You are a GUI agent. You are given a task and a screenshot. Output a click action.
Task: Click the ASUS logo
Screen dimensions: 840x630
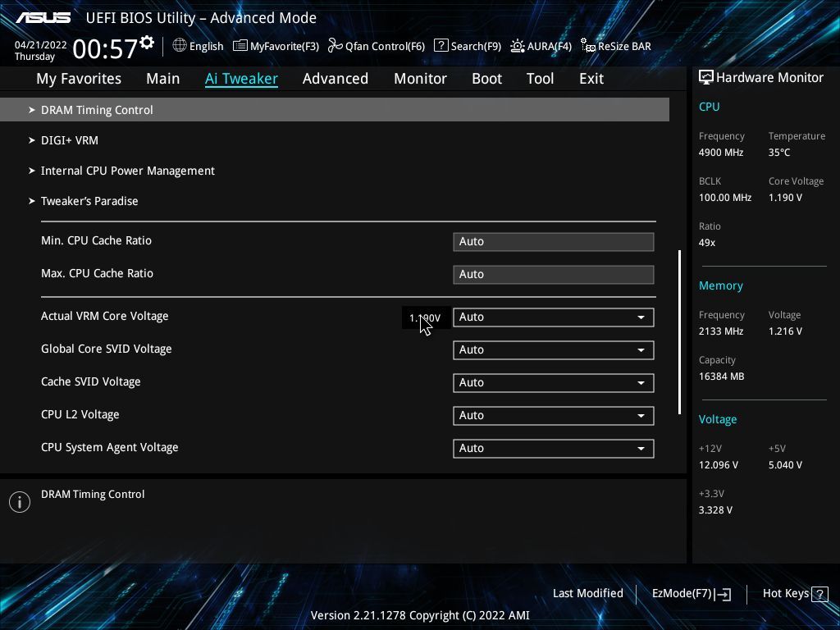pos(43,18)
